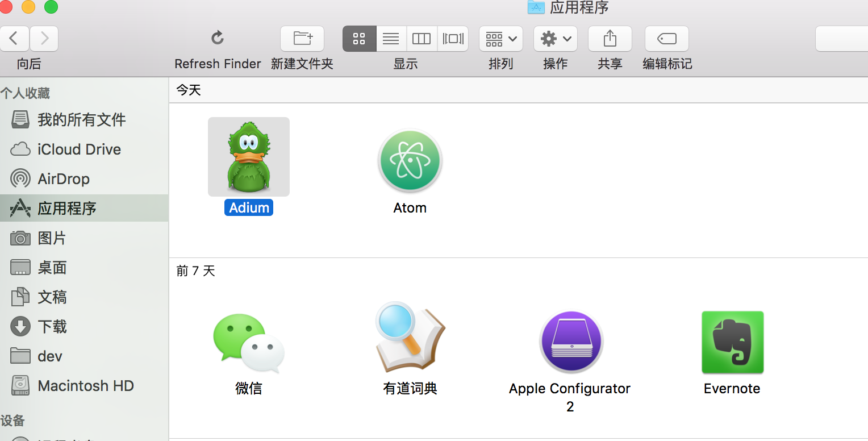Switch to icon grid view
868x441 pixels.
(x=359, y=39)
